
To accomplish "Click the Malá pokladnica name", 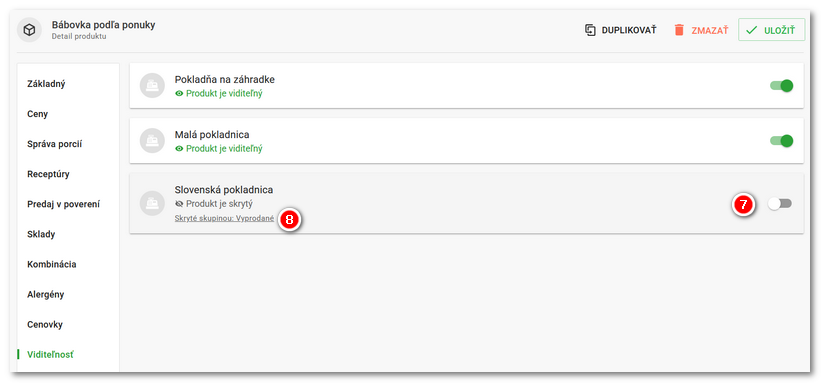I will click(x=212, y=135).
